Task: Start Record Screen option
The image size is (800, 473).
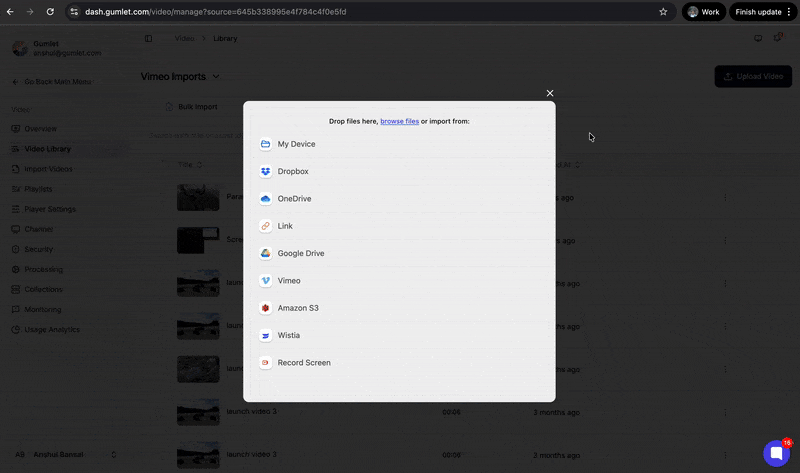Action: click(x=303, y=363)
